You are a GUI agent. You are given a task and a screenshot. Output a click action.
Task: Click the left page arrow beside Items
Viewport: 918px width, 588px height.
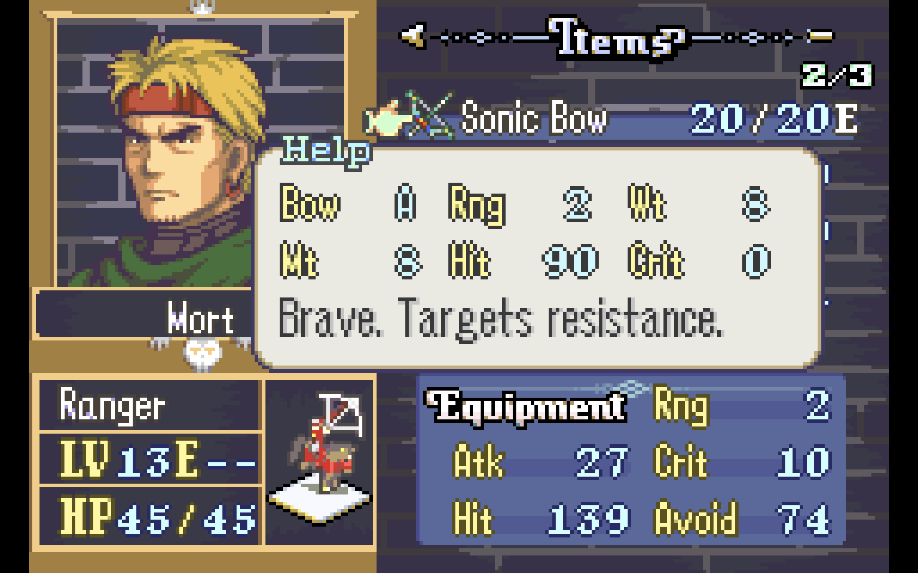[x=412, y=36]
